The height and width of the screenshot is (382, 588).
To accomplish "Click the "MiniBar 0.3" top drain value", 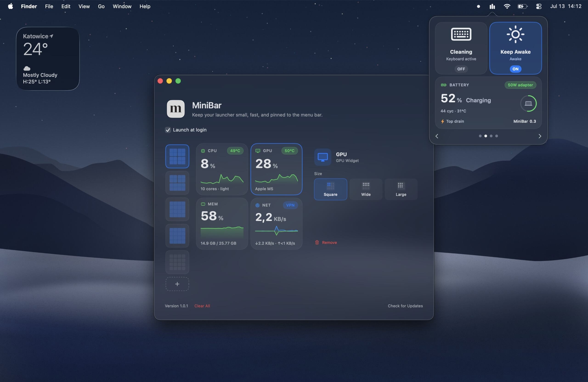I will [525, 121].
